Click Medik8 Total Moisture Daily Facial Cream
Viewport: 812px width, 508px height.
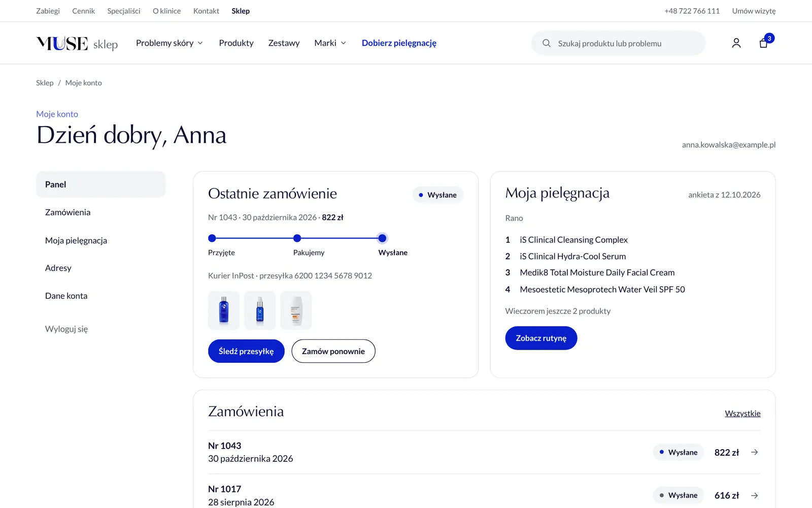(597, 273)
